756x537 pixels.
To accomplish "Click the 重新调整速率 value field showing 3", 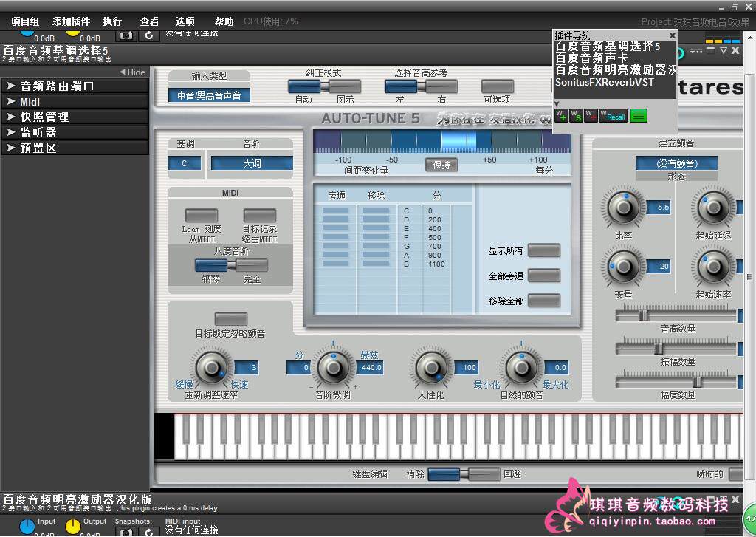I will pos(247,368).
